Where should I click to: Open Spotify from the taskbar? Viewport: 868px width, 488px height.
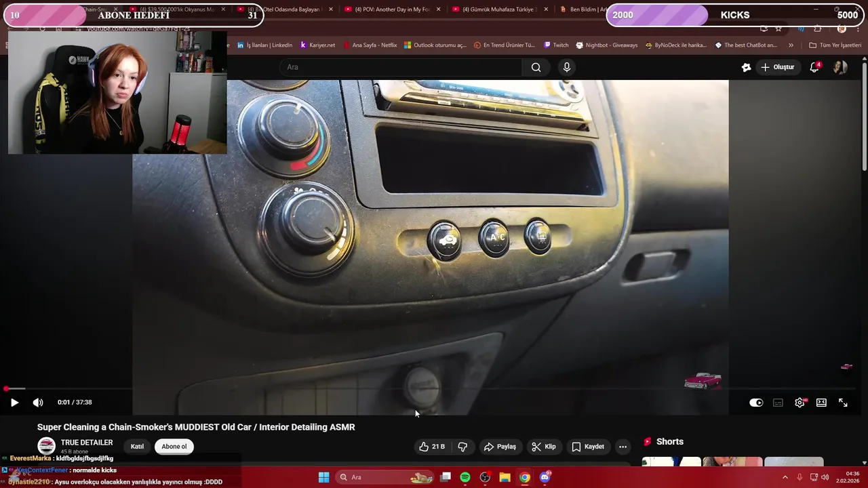pos(465,477)
